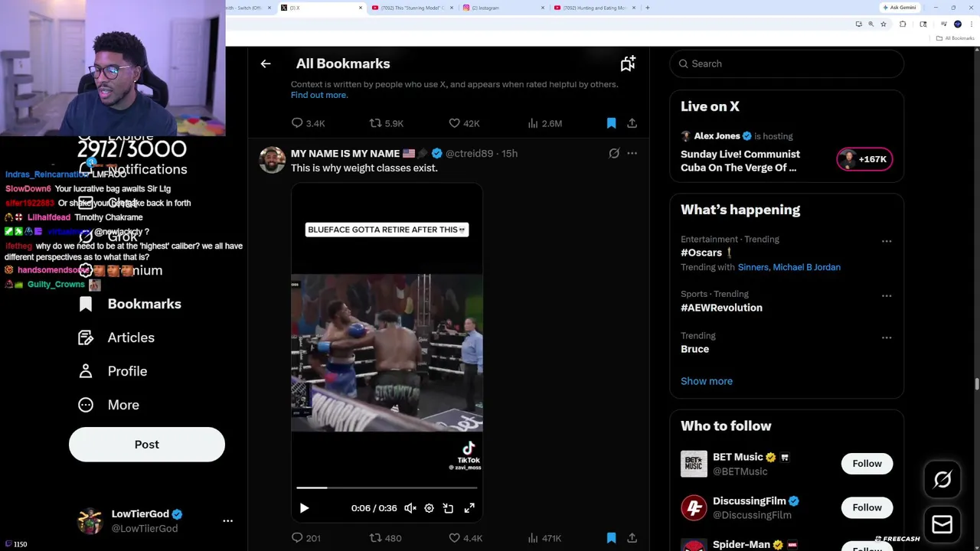The image size is (980, 551).
Task: Open the bookmark folders icon in header
Action: [x=628, y=64]
